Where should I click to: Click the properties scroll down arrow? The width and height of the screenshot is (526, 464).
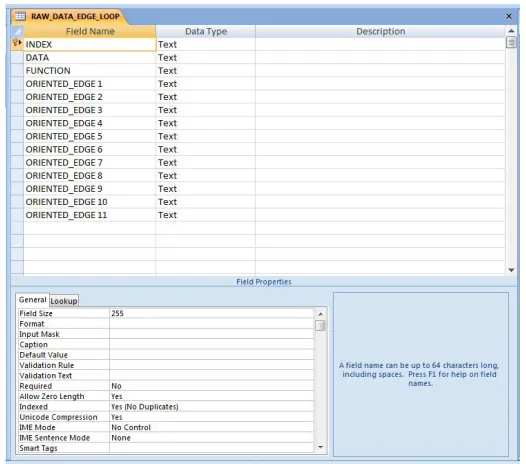[320, 447]
